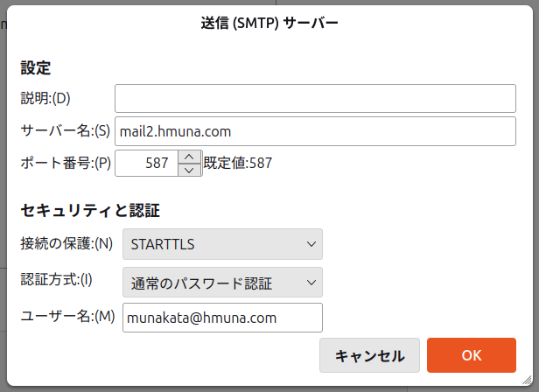The image size is (539, 392).
Task: Click the 説明 description input field
Action: pos(315,98)
